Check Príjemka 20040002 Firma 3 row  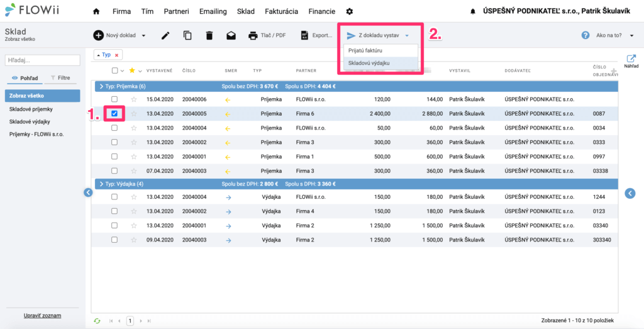pyautogui.click(x=114, y=142)
